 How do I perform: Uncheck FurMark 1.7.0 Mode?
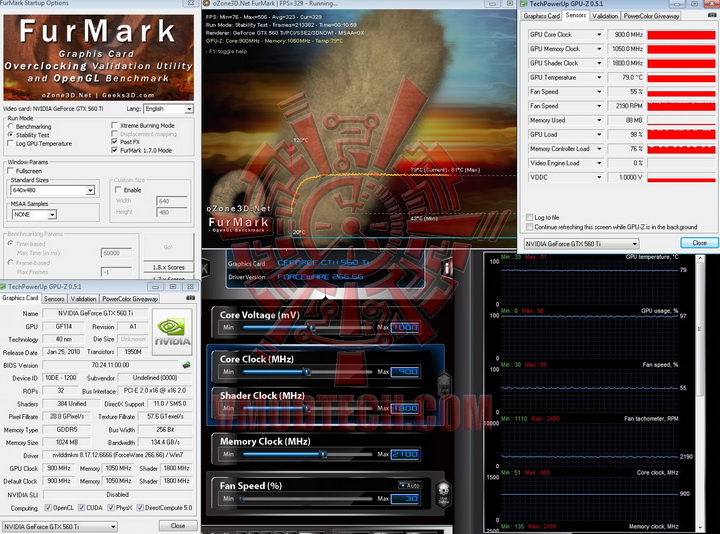(x=115, y=150)
